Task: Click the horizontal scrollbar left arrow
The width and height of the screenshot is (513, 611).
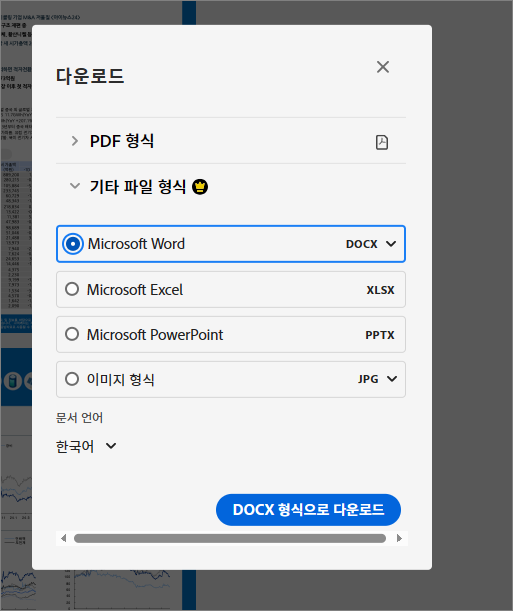Action: click(x=63, y=538)
